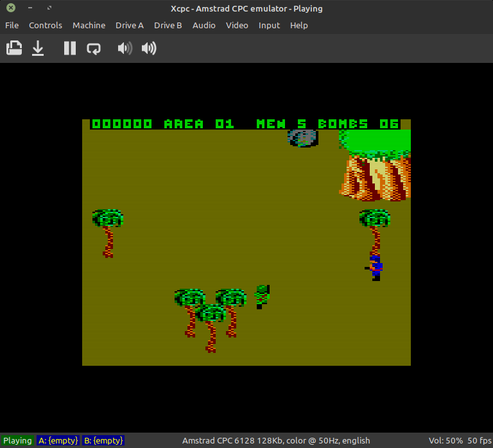Open the Video menu
Viewport: 493px width, 448px height.
tap(237, 25)
